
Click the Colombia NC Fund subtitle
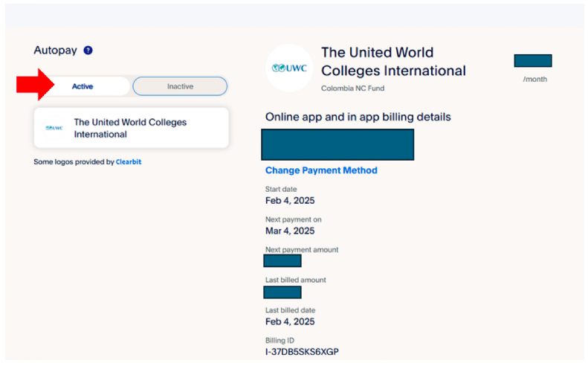coord(352,89)
